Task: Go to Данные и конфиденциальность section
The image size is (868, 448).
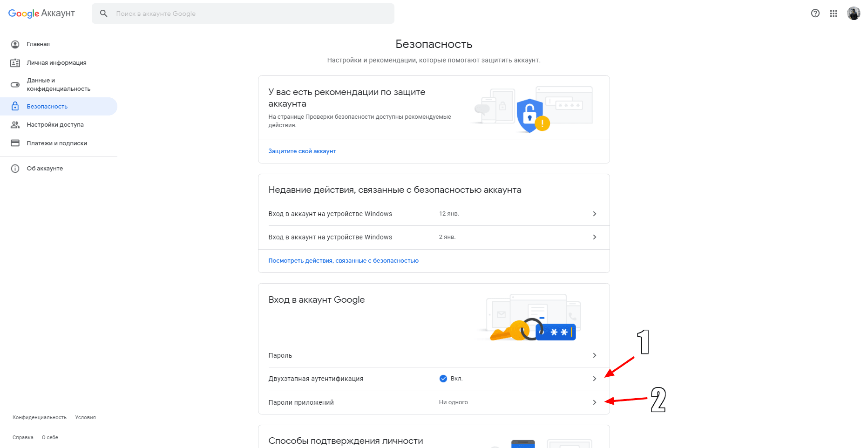Action: [58, 85]
